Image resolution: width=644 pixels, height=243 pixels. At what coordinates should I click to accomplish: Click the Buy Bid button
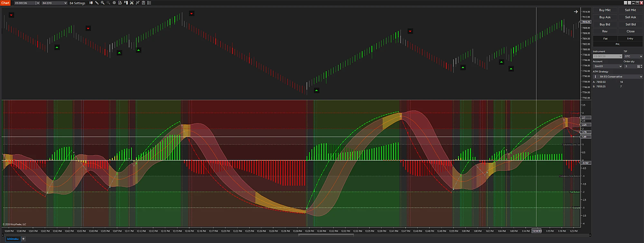coord(605,24)
